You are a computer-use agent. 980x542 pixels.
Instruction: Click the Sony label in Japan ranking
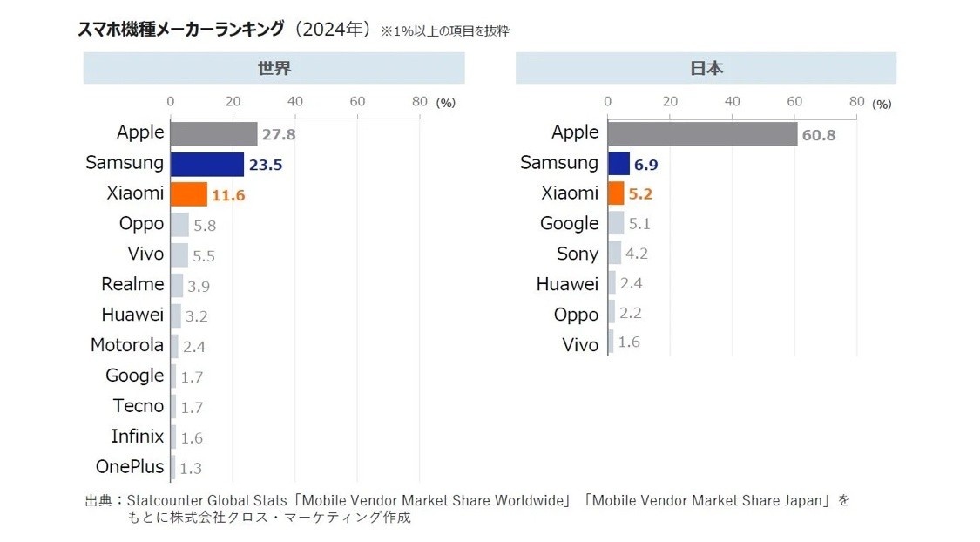[578, 254]
